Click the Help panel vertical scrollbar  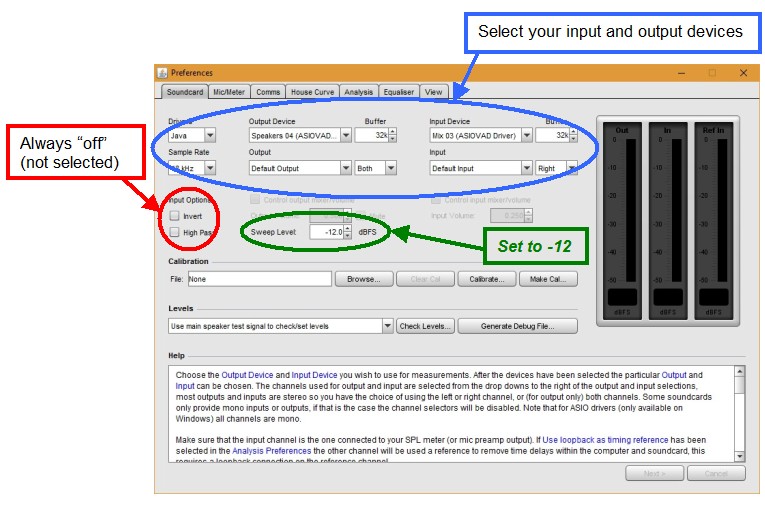[740, 410]
